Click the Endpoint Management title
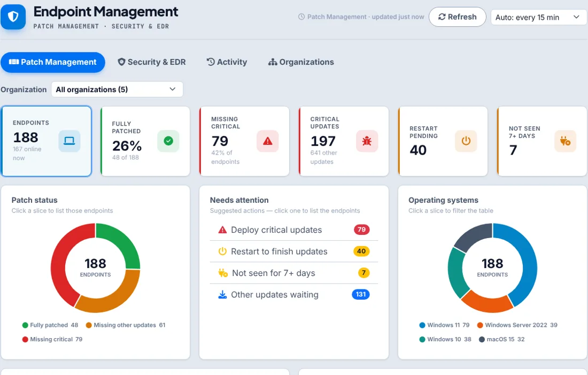Image resolution: width=588 pixels, height=375 pixels. click(x=106, y=12)
